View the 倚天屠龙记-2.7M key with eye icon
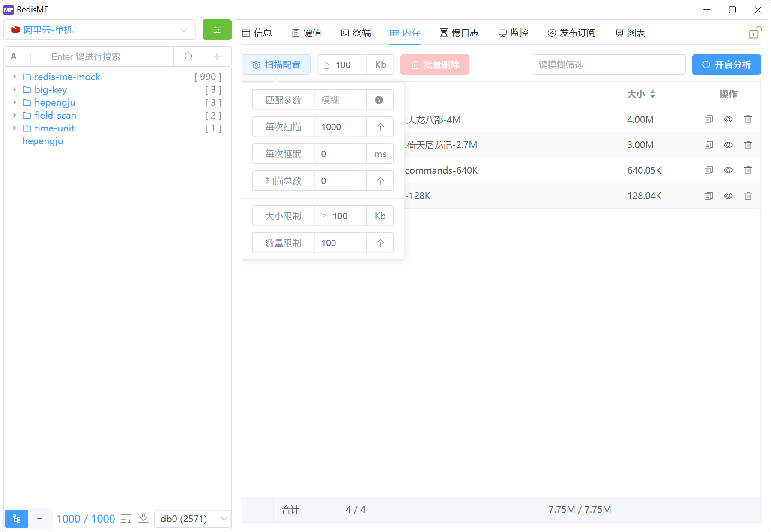This screenshot has height=532, width=771. pos(728,145)
